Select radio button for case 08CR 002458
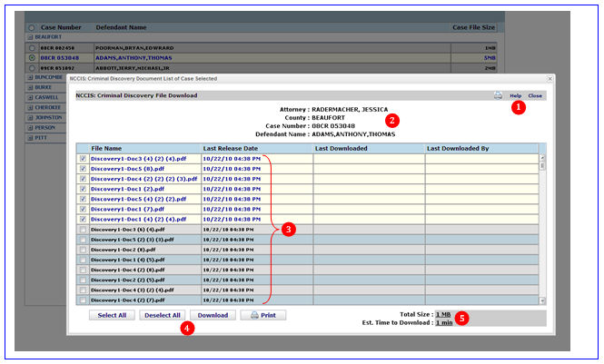The height and width of the screenshot is (364, 604). [x=32, y=48]
